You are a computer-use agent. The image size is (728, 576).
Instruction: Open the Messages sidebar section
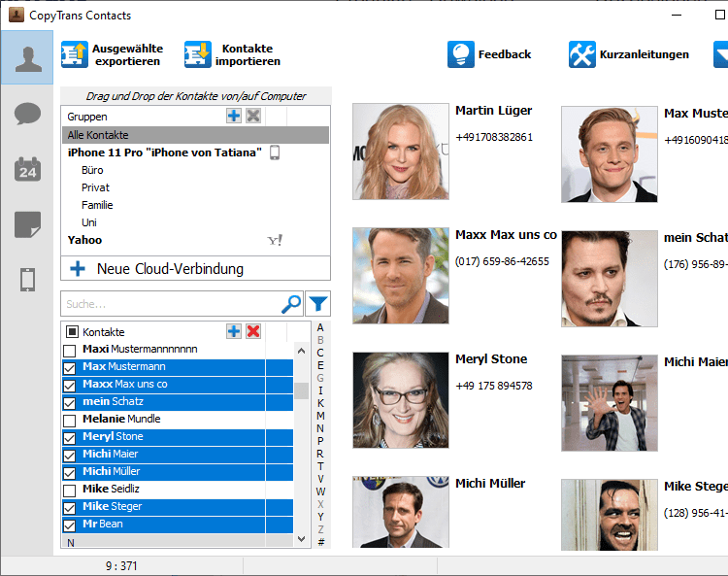click(x=27, y=114)
